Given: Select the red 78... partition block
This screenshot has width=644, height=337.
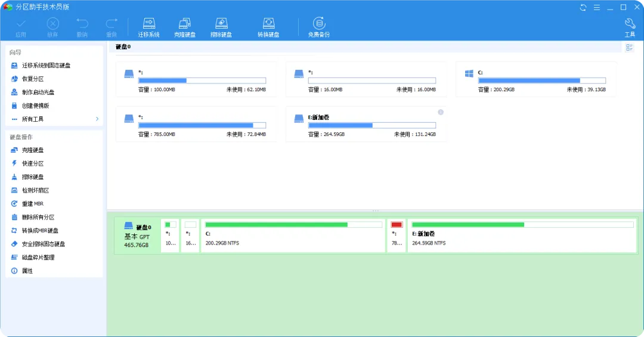Looking at the screenshot, I should tap(397, 236).
